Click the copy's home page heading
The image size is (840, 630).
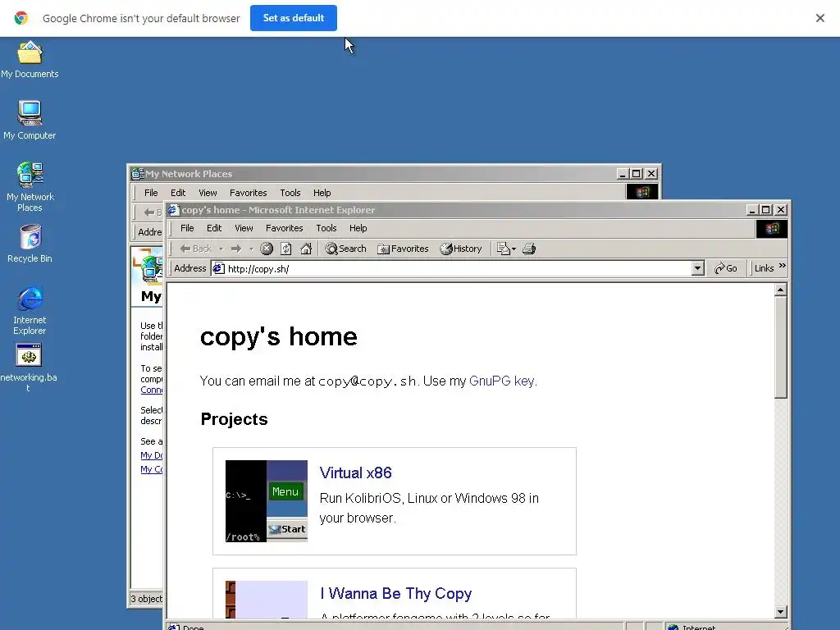(x=279, y=337)
